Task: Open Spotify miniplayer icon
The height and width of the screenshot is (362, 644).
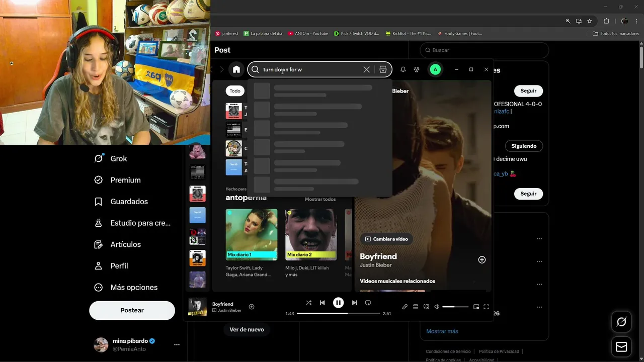Action: [476, 307]
